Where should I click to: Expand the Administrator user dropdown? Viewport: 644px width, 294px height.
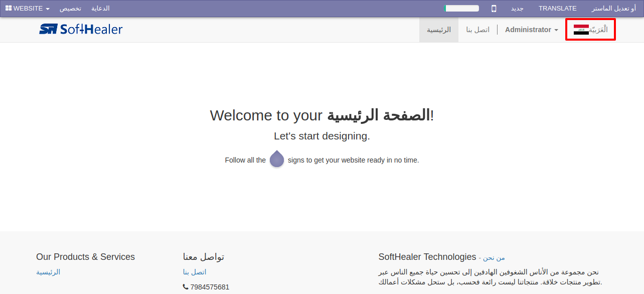pos(532,30)
